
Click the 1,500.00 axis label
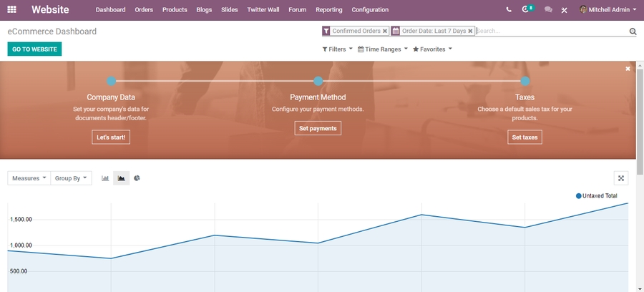coord(21,219)
